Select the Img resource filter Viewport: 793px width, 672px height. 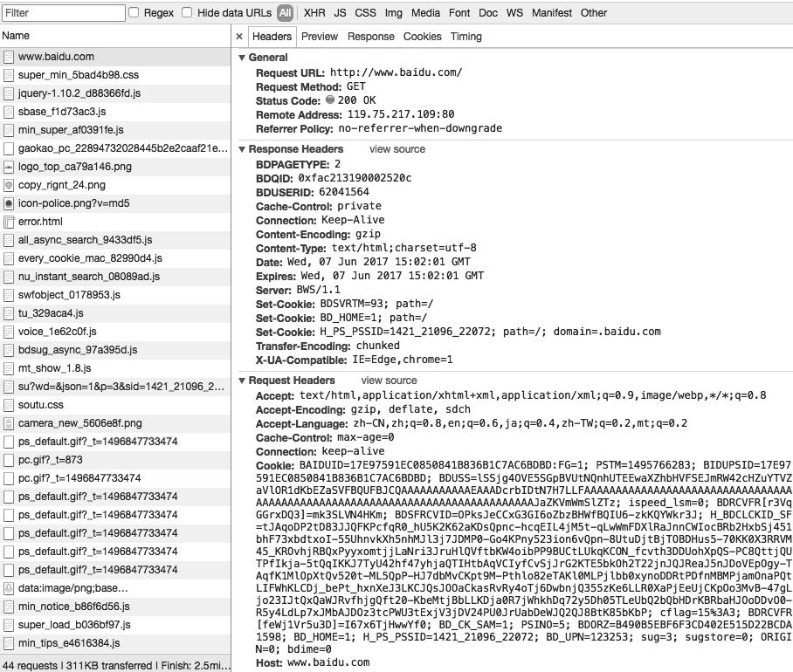tap(393, 13)
